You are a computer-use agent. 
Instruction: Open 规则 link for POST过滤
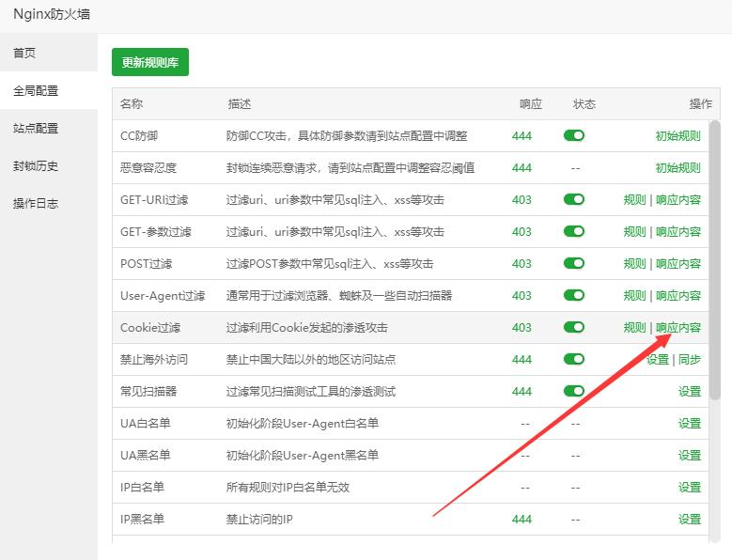(x=634, y=264)
